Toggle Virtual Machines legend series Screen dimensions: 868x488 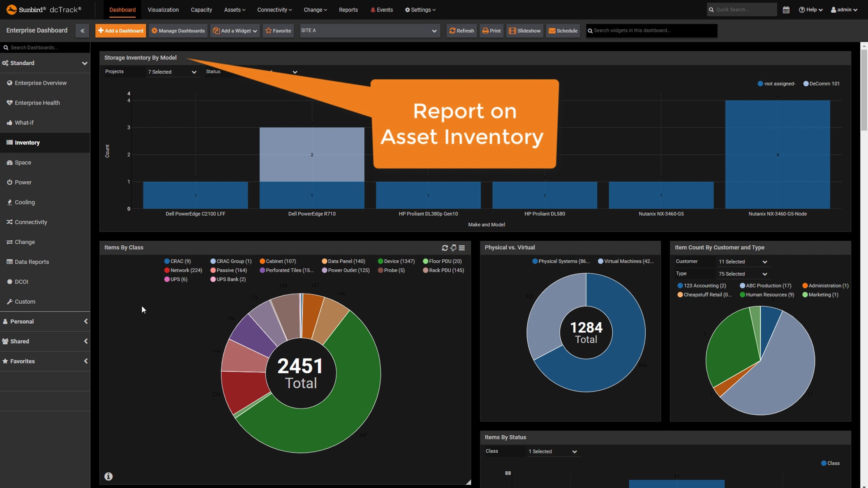pos(626,261)
